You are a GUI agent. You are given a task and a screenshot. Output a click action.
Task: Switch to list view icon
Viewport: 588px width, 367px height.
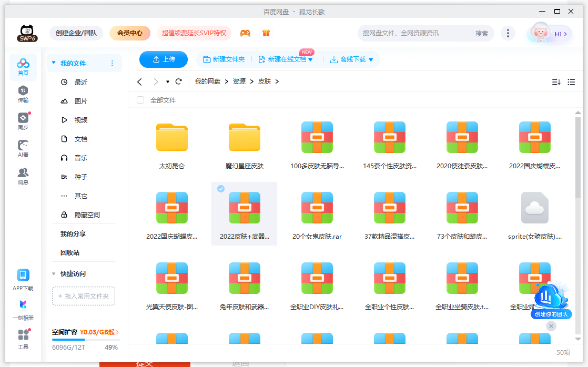(x=571, y=82)
